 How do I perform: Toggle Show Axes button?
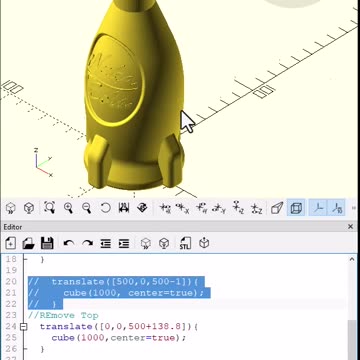click(x=318, y=208)
